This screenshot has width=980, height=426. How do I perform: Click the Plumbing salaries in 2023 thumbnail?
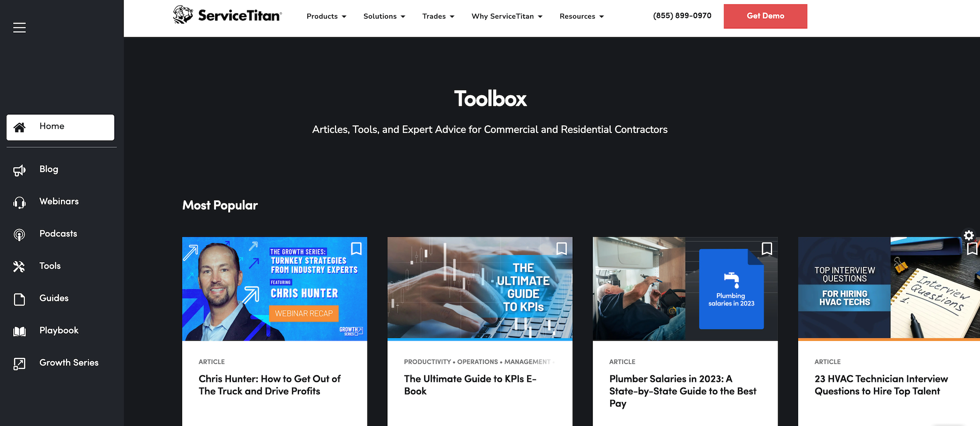pyautogui.click(x=685, y=289)
